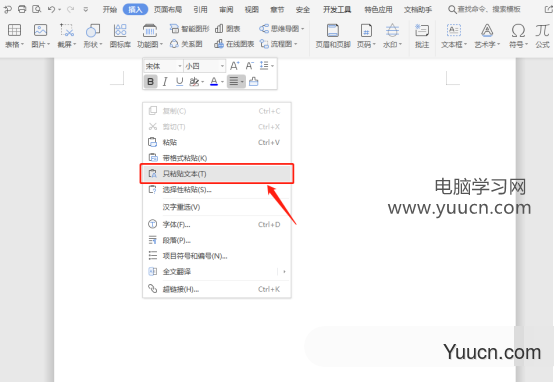
Task: Click the Watermark (水印) icon
Action: coord(392,31)
